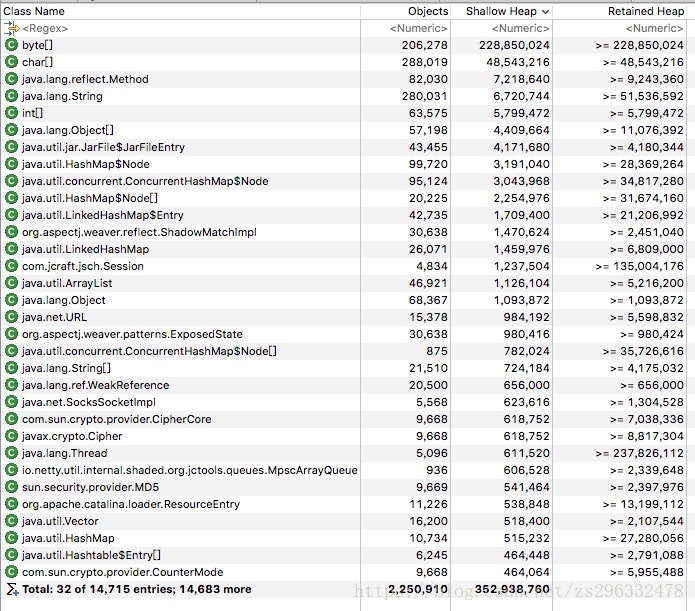Select the java.util.HashMap class name
The width and height of the screenshot is (695, 611).
coord(68,538)
